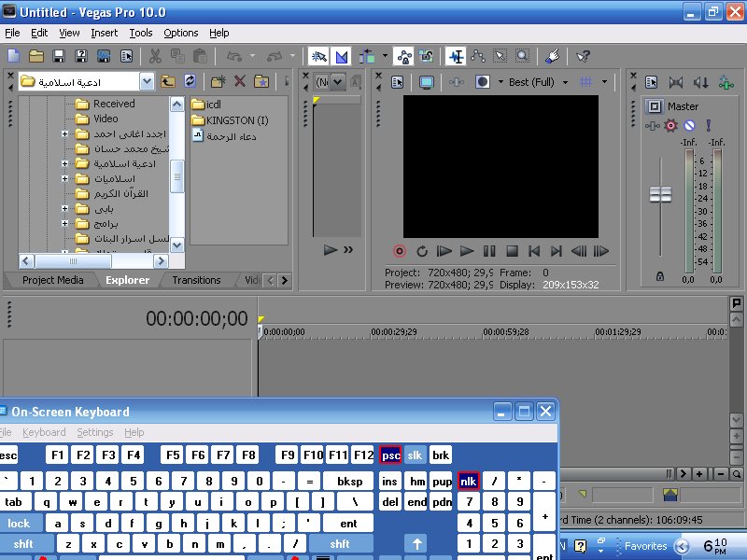
Task: Select the Normal Edit tool
Action: tap(456, 57)
